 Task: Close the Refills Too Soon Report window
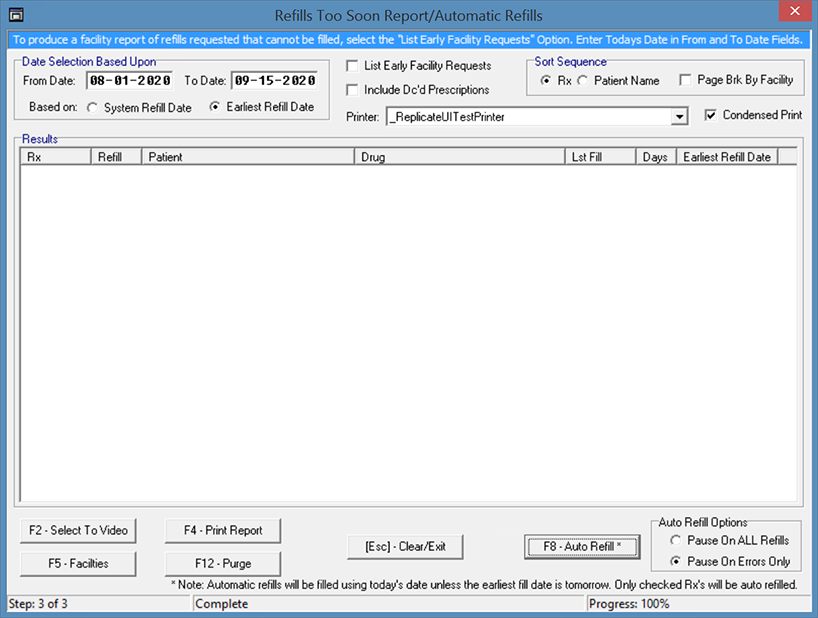pos(794,13)
